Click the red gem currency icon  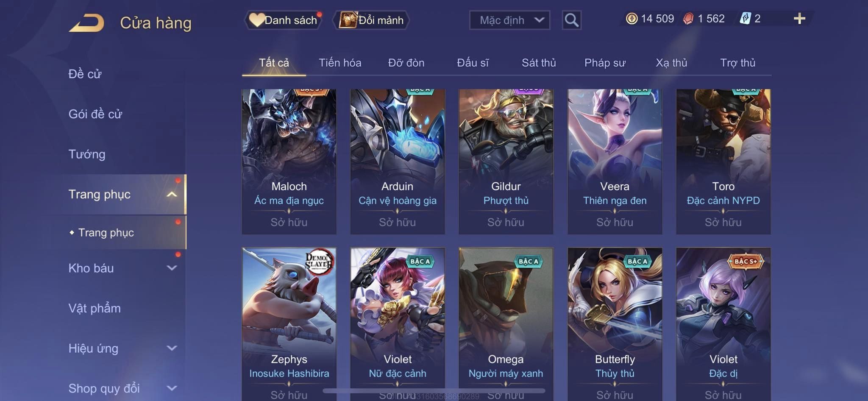688,19
